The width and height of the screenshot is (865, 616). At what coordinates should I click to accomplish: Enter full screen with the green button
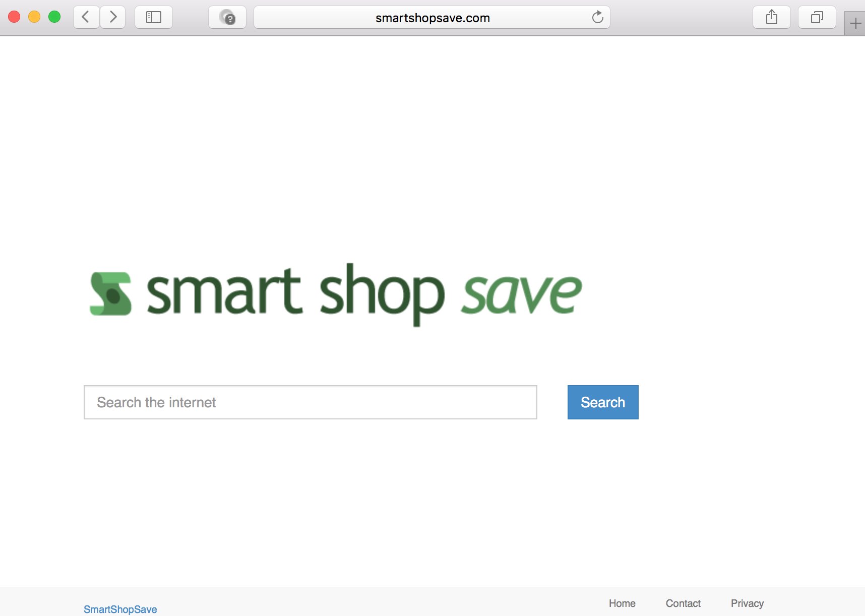54,17
